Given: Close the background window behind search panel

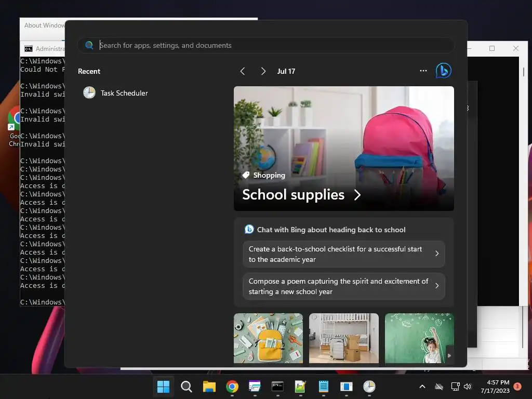Looking at the screenshot, I should [x=516, y=48].
